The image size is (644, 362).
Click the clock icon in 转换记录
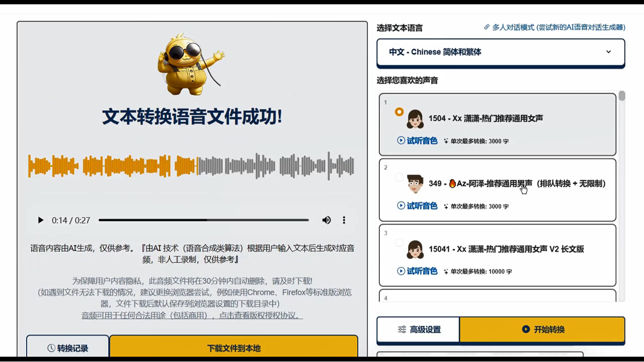pos(51,348)
